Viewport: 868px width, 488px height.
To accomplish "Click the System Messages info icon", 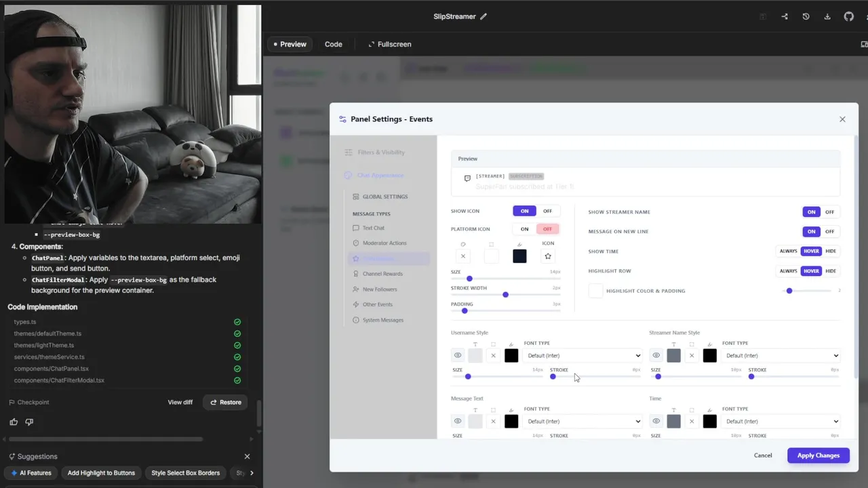I will pos(356,320).
